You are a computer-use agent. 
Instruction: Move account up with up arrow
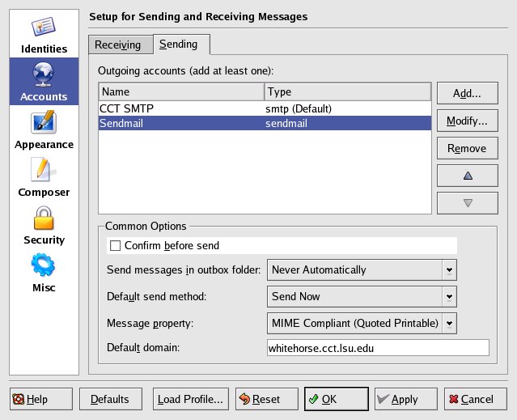coord(467,175)
